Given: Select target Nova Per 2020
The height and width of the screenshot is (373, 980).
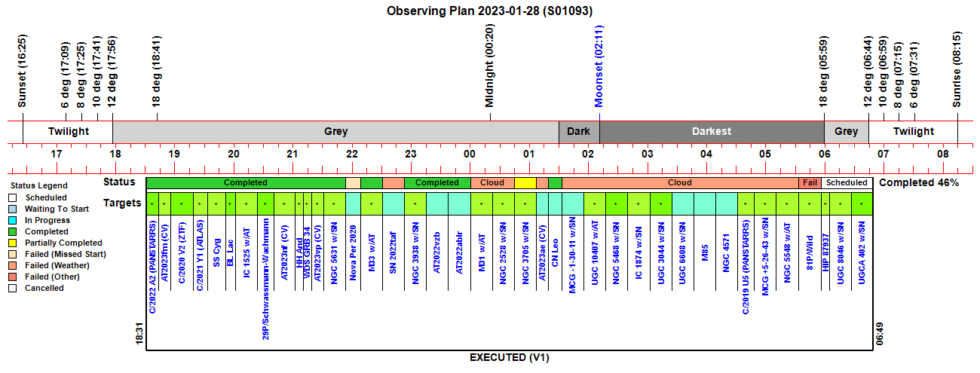Looking at the screenshot, I should pyautogui.click(x=353, y=251).
